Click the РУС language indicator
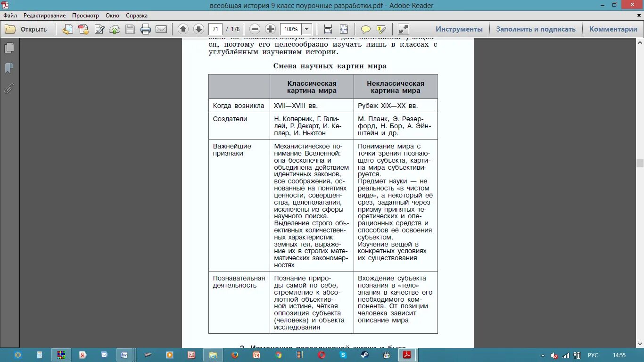Viewport: 644px width, 362px height. pos(593,355)
